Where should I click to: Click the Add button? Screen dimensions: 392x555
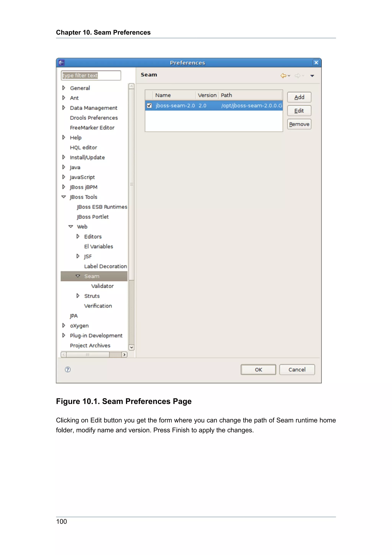click(299, 97)
